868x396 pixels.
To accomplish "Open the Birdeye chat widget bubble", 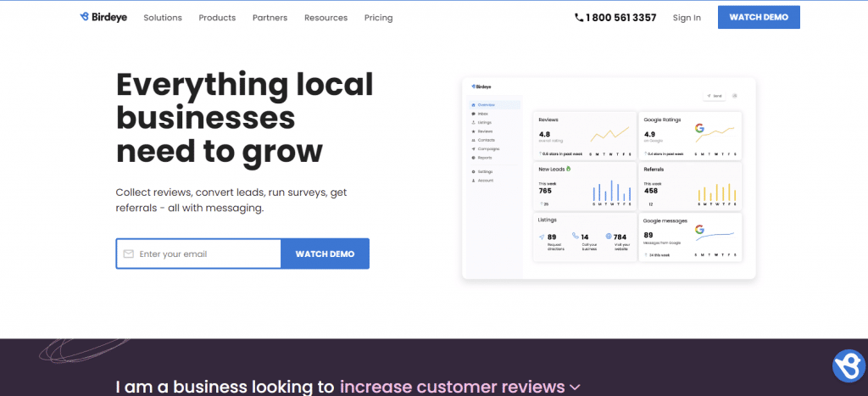I will click(x=848, y=366).
